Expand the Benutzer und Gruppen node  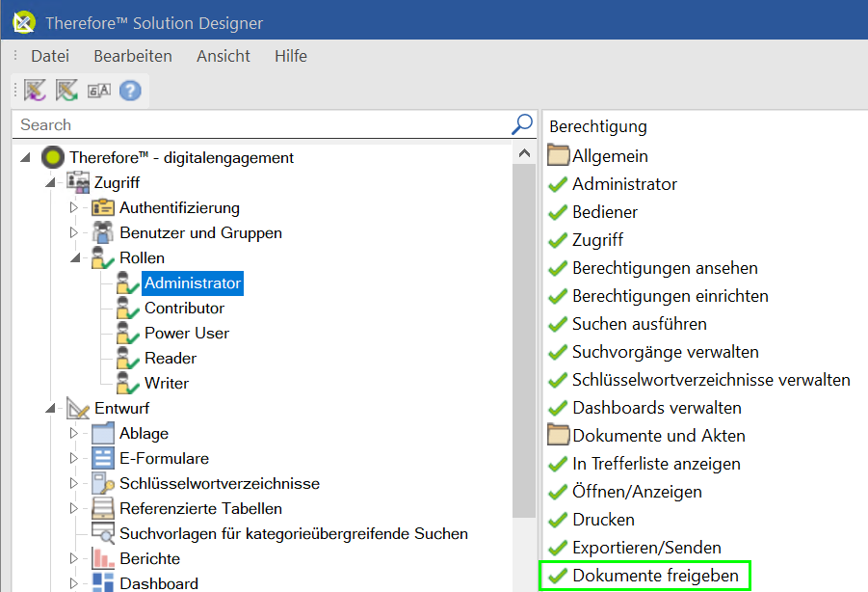coord(73,232)
